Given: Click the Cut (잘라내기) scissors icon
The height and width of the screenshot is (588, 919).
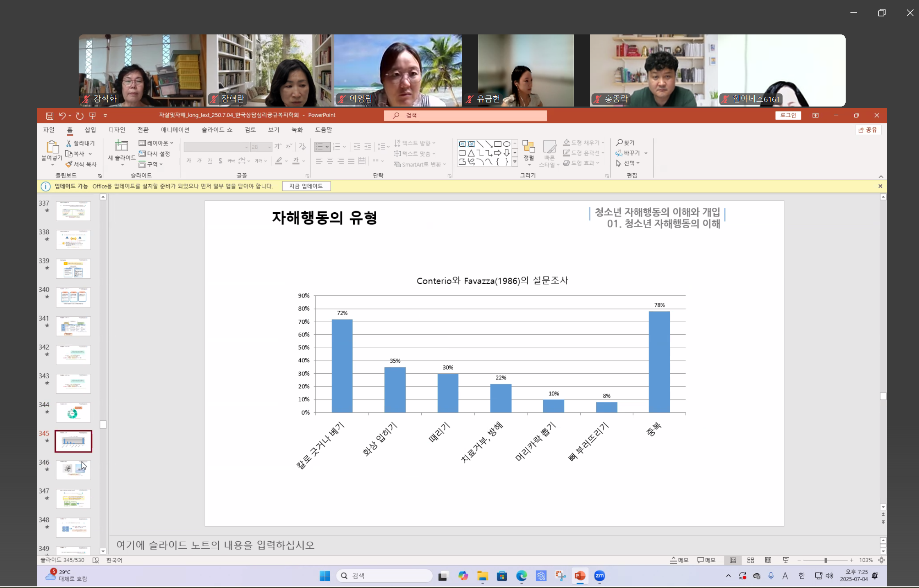Looking at the screenshot, I should [69, 143].
